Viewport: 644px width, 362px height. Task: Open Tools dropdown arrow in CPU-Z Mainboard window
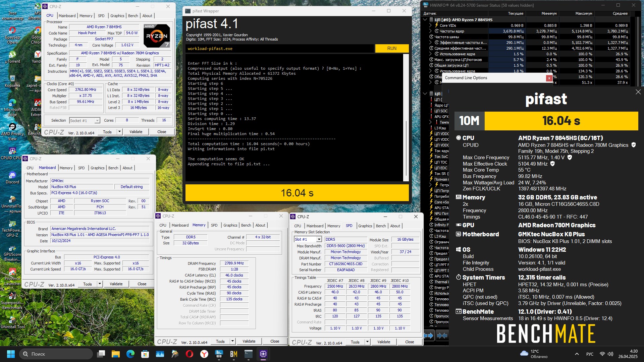99,284
